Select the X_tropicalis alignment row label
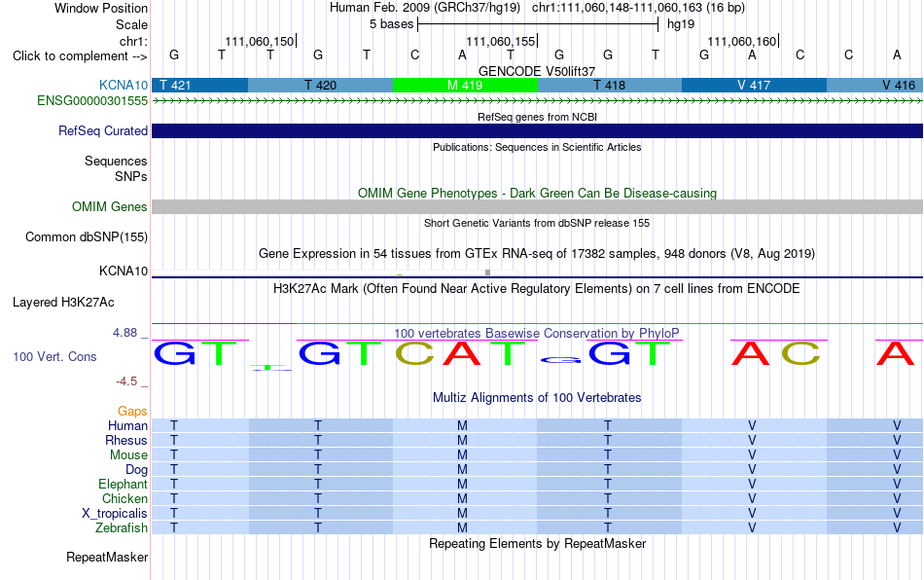 115,514
